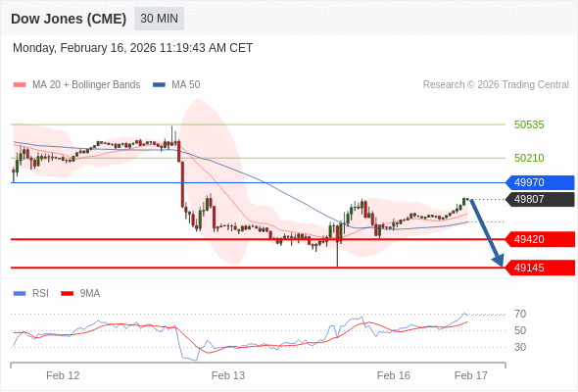Image resolution: width=578 pixels, height=392 pixels.
Task: Click the MA 20 + Bollinger Bands legend swatch
Action: coord(20,85)
